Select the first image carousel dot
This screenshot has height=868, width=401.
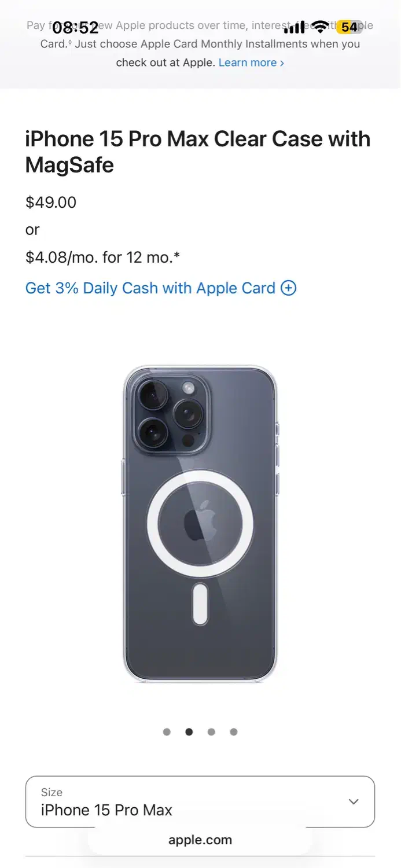[x=167, y=732]
